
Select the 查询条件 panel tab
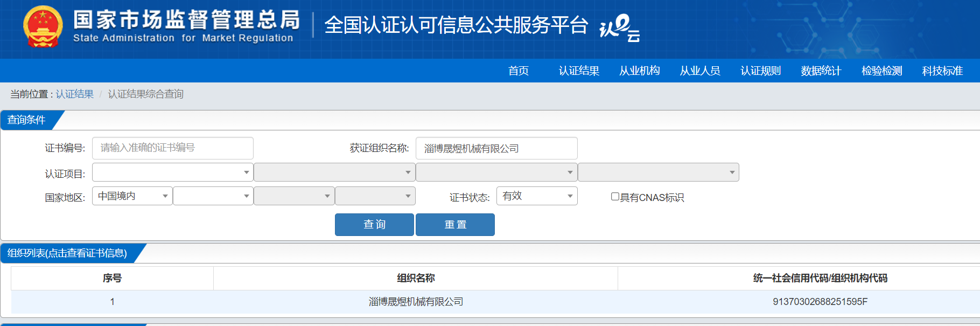27,120
